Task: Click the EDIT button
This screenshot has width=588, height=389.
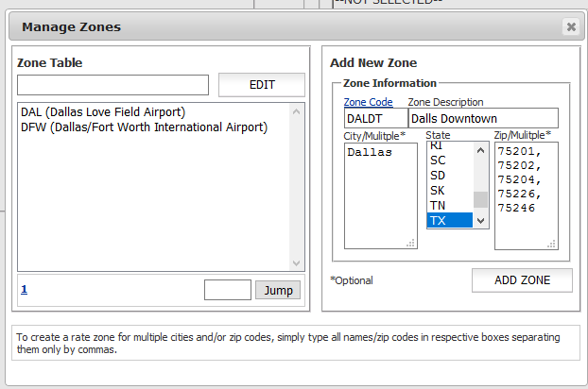Action: pyautogui.click(x=262, y=85)
